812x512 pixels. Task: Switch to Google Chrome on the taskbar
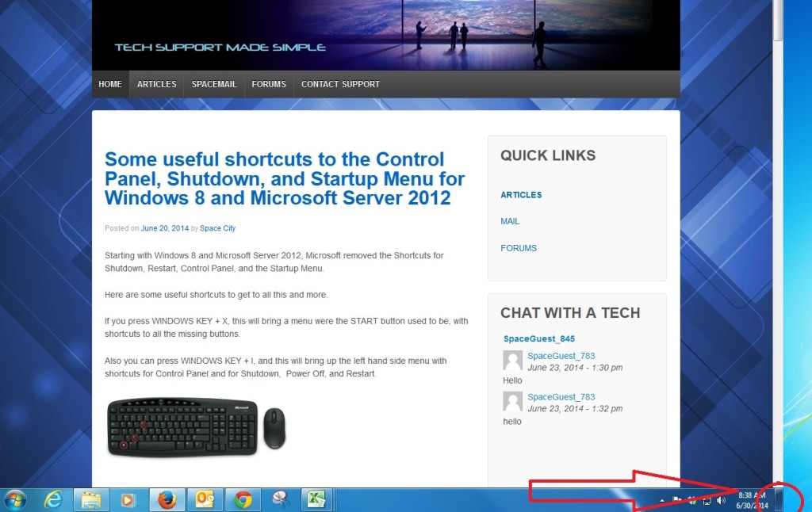click(243, 500)
